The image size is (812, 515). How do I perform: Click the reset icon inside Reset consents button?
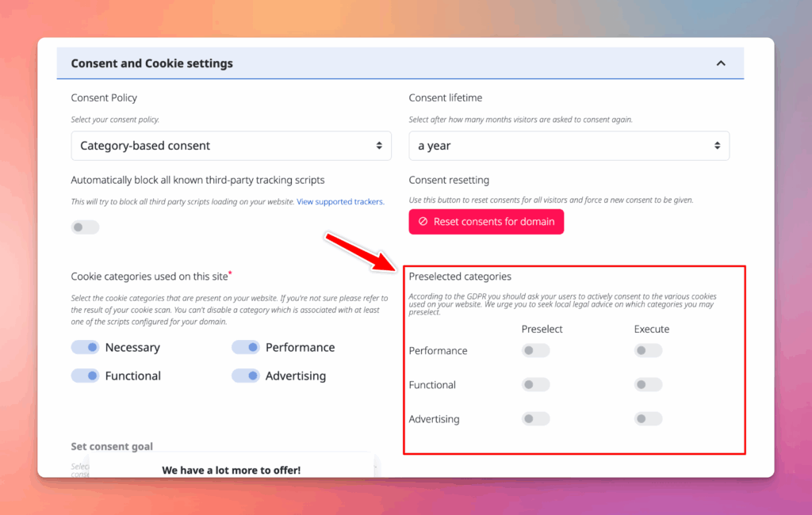pos(423,222)
